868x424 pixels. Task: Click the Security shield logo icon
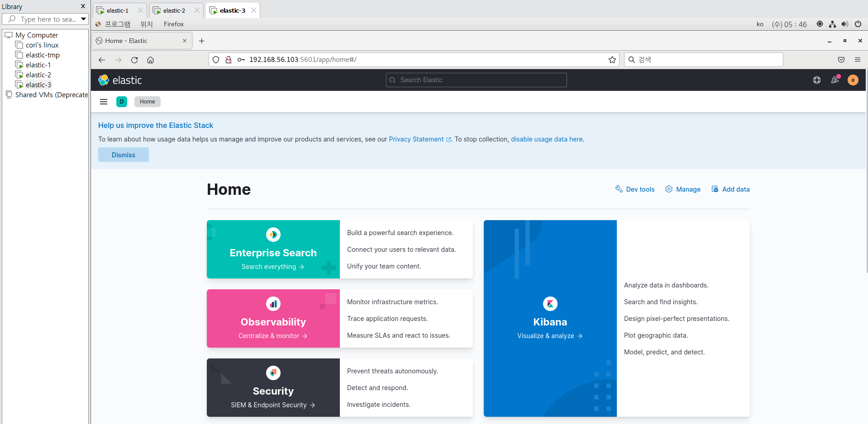(273, 373)
